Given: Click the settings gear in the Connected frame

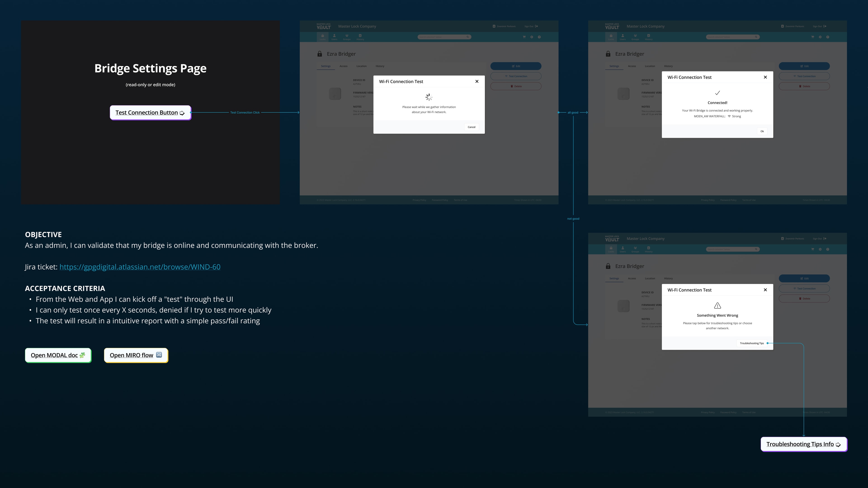Looking at the screenshot, I should point(820,37).
